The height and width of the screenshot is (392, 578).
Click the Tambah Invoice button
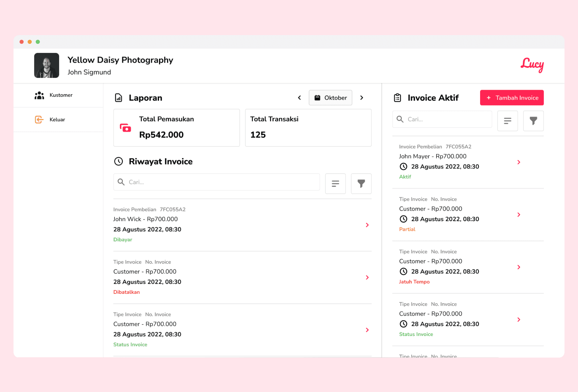point(512,98)
